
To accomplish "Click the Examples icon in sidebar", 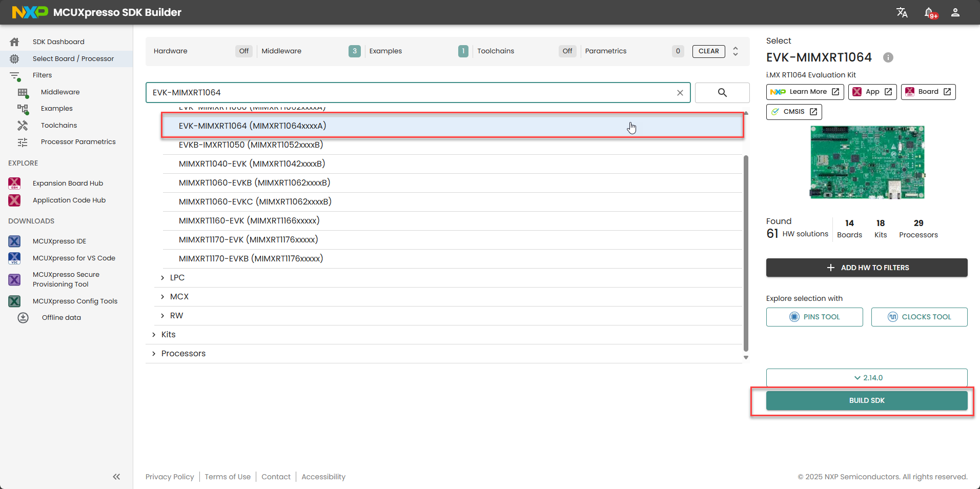I will click(23, 109).
